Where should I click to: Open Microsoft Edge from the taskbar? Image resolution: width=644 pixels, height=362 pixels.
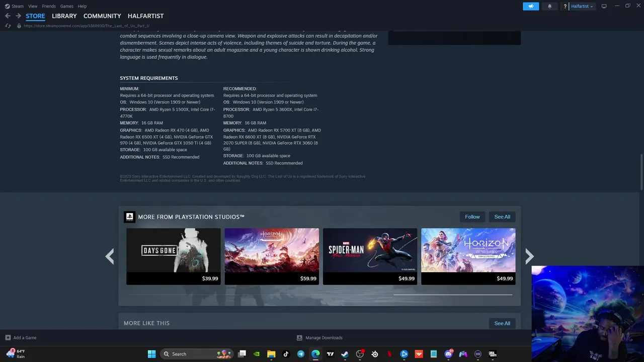pos(315,354)
